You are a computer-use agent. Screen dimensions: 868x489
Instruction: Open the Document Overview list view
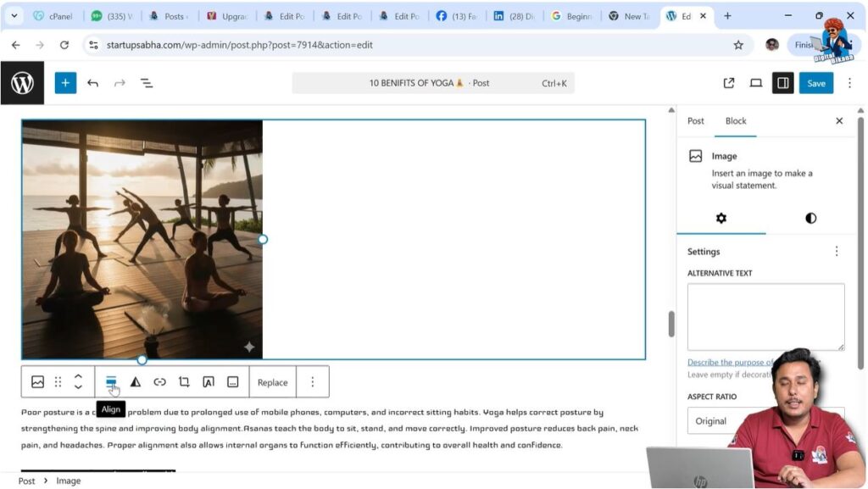pos(145,82)
